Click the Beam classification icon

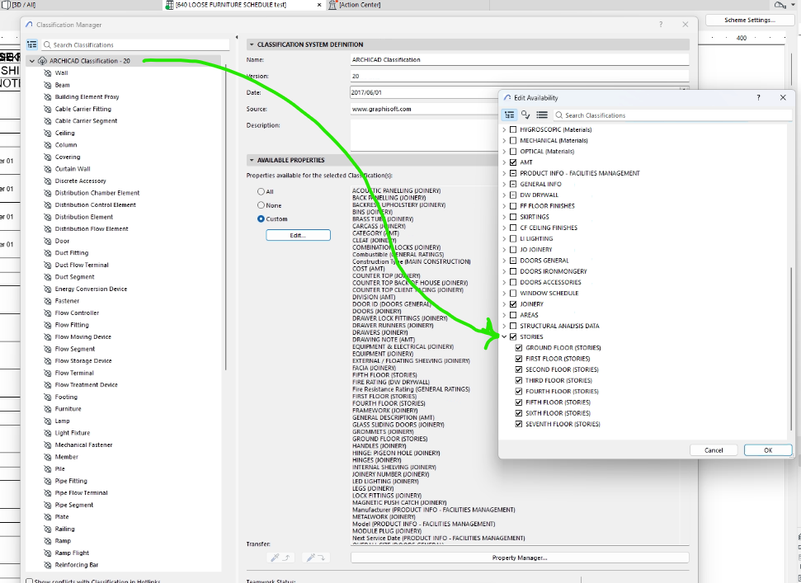coord(48,85)
